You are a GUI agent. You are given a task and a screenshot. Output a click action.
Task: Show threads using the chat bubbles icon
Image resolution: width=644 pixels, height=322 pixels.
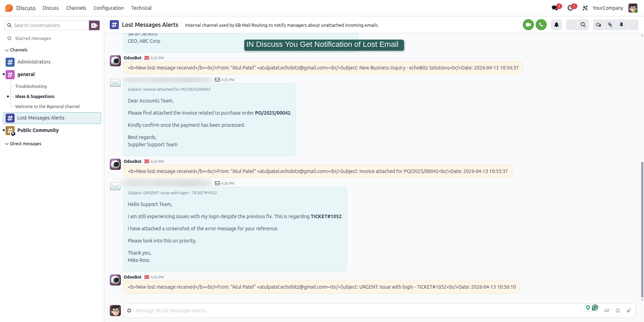tap(598, 25)
